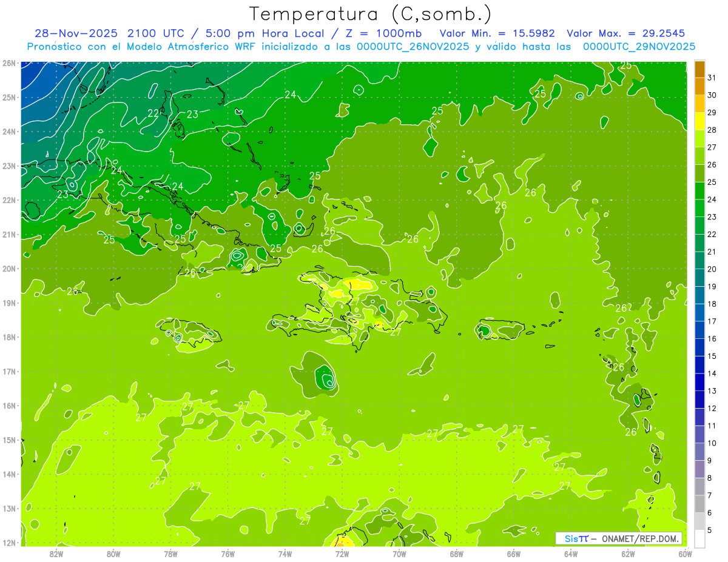Viewport: 728px width, 562px height.
Task: Click color bar scale value 28
Action: tap(712, 130)
